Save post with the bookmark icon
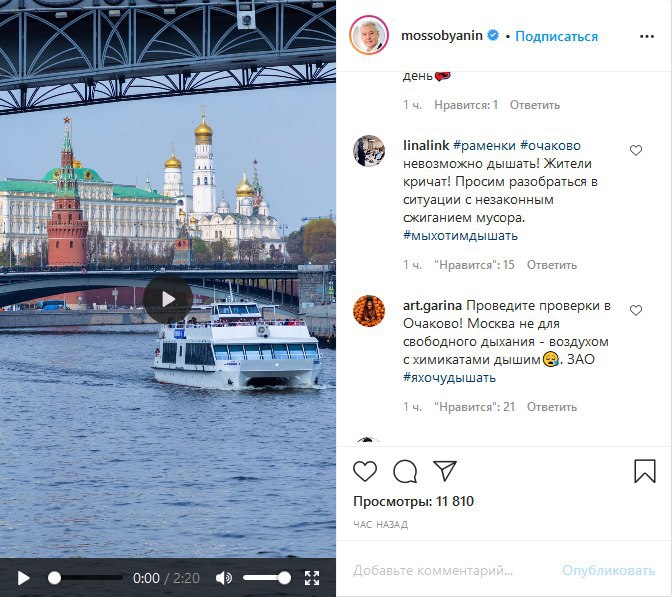Image resolution: width=672 pixels, height=597 pixels. click(x=645, y=471)
